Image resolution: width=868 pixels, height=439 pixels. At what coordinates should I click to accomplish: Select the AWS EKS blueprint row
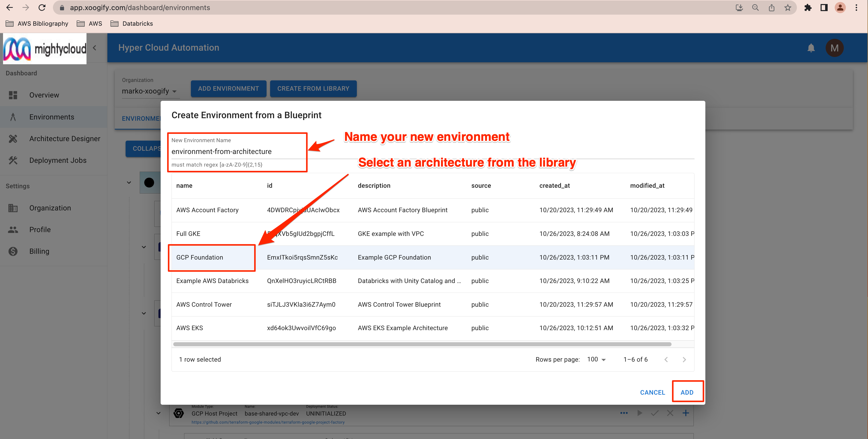coord(189,328)
